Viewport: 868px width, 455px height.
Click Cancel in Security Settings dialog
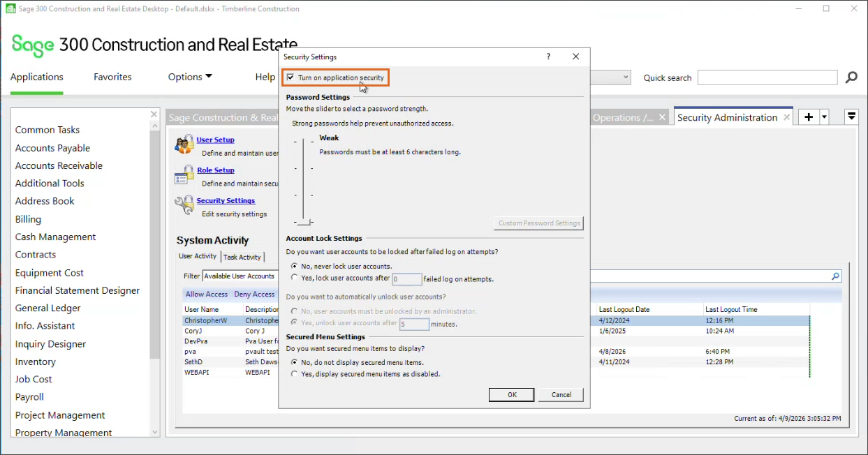[561, 394]
